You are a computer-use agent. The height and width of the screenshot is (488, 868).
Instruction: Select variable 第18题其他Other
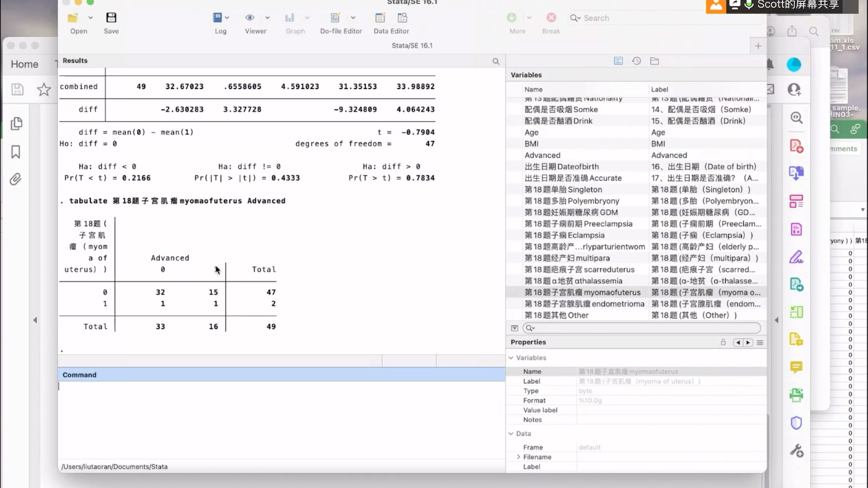pos(636,315)
